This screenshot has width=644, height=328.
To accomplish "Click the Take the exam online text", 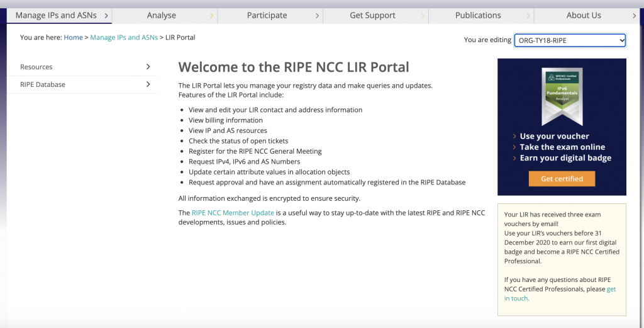I will (562, 147).
